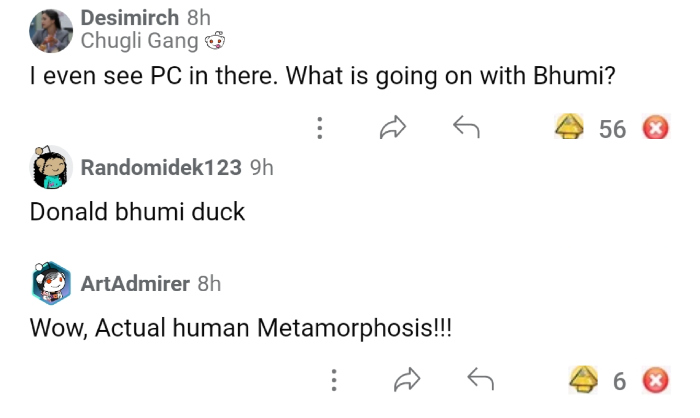Click the 'Donald bhumi duck' comment text
Viewport: 700px width, 418px height.
pos(137,212)
